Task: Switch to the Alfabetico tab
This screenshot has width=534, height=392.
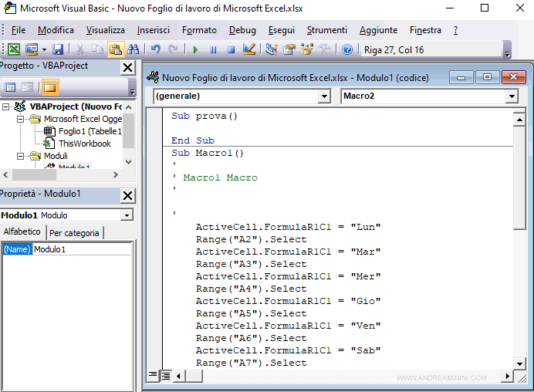Action: coord(22,231)
